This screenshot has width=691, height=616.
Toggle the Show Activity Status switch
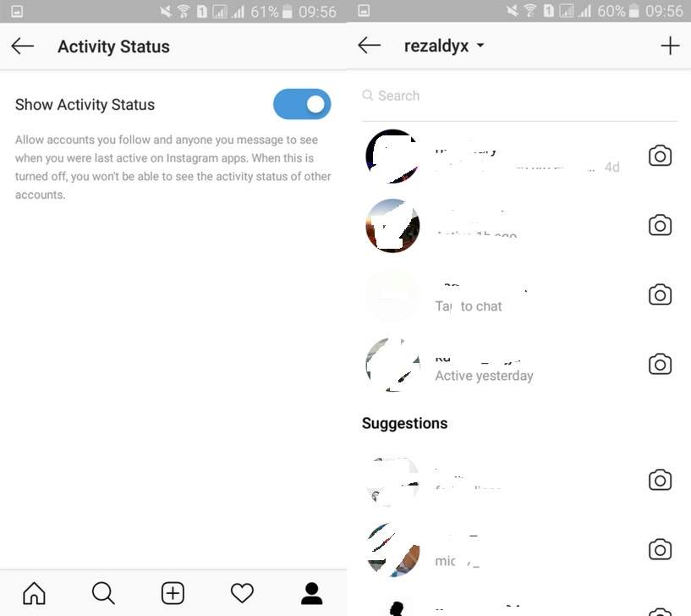point(302,105)
